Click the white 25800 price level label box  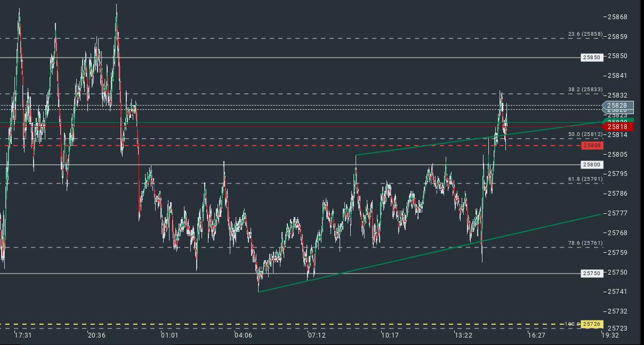pos(592,165)
